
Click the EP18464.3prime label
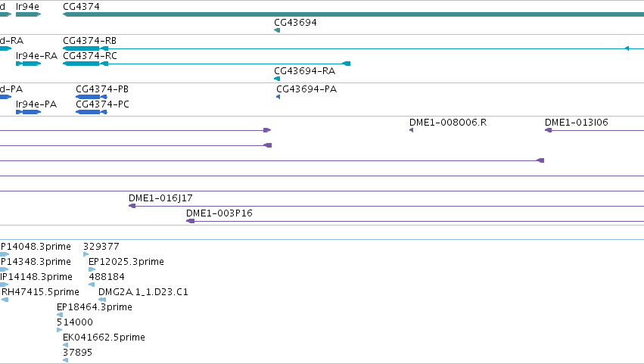[95, 307]
